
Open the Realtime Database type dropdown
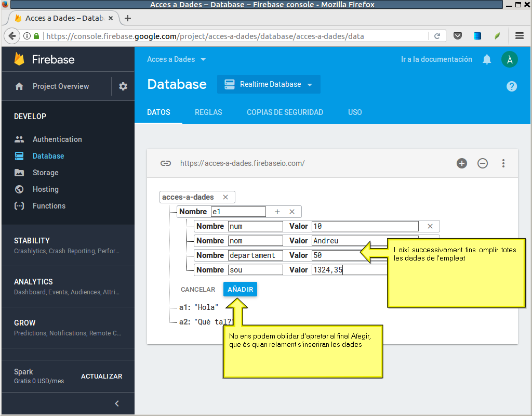click(x=269, y=84)
